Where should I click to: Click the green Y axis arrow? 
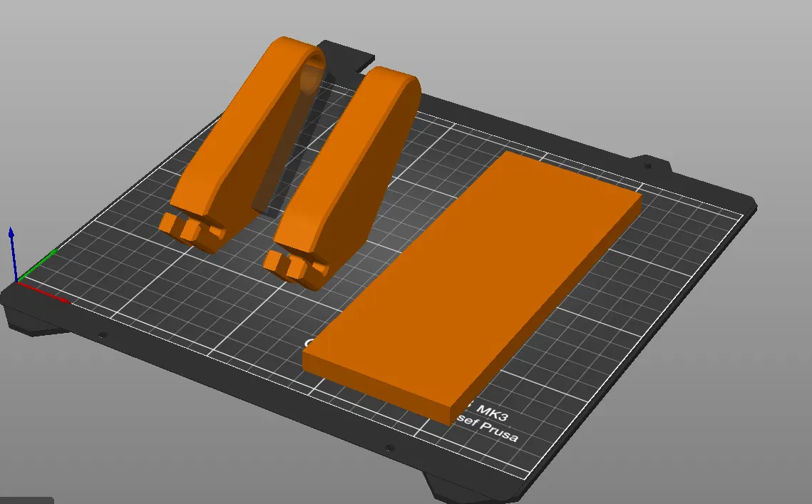click(x=37, y=266)
